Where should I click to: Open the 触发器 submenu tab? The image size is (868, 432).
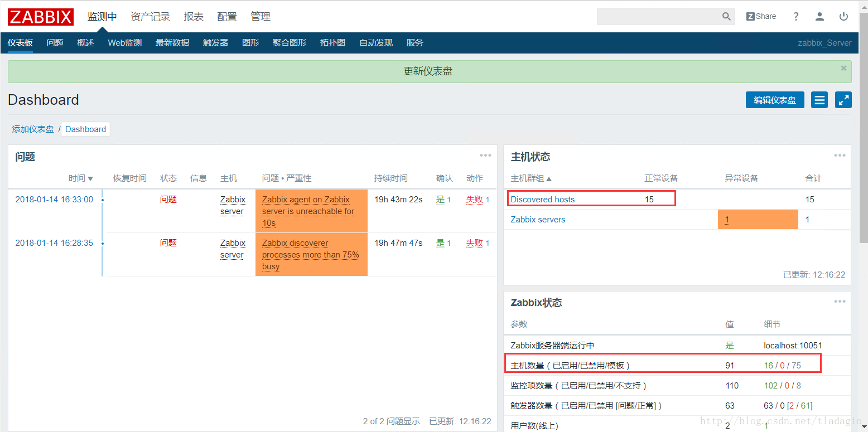point(215,43)
